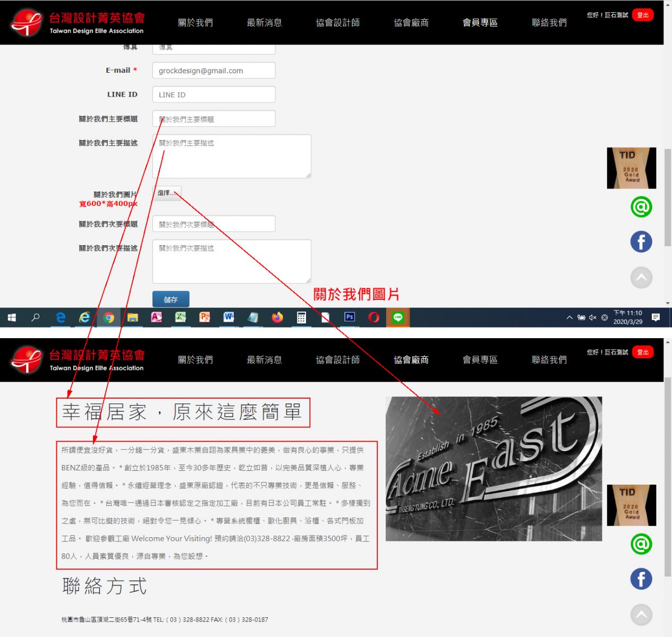Open the Action Center notification icon
The image size is (672, 637).
pos(656,317)
